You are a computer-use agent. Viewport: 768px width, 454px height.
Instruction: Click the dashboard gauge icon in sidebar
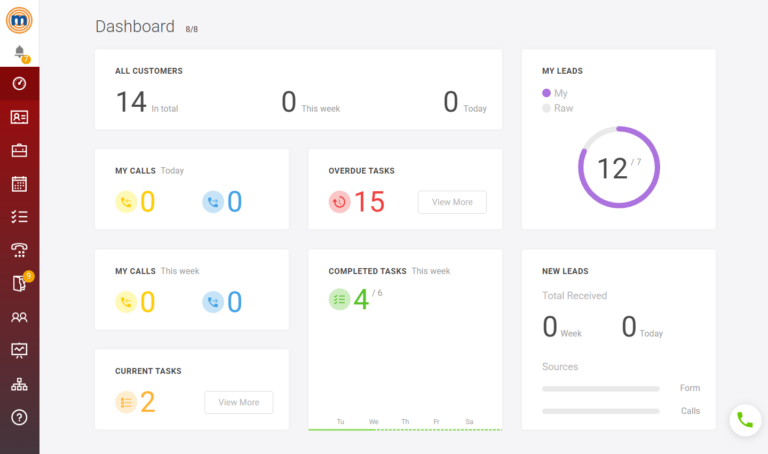(19, 83)
